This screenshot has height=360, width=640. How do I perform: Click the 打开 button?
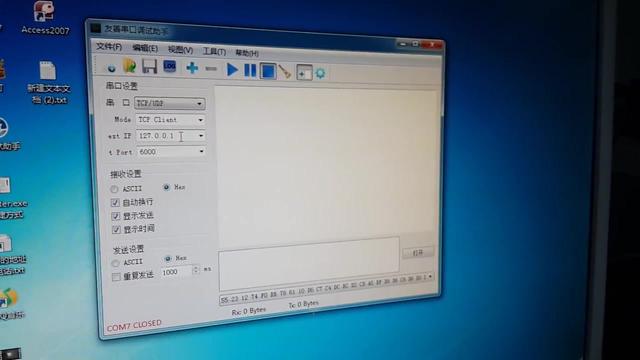pyautogui.click(x=418, y=253)
